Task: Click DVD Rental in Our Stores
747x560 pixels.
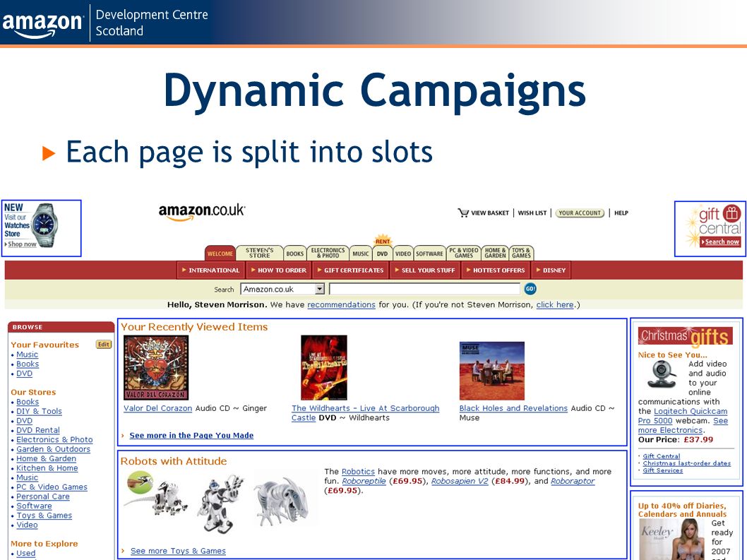Action: tap(38, 430)
